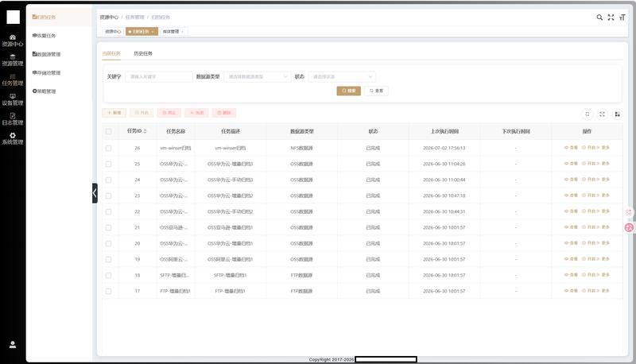This screenshot has height=364, width=636.
Task: Collapse the submenu with the black arrow handle
Action: (95, 193)
